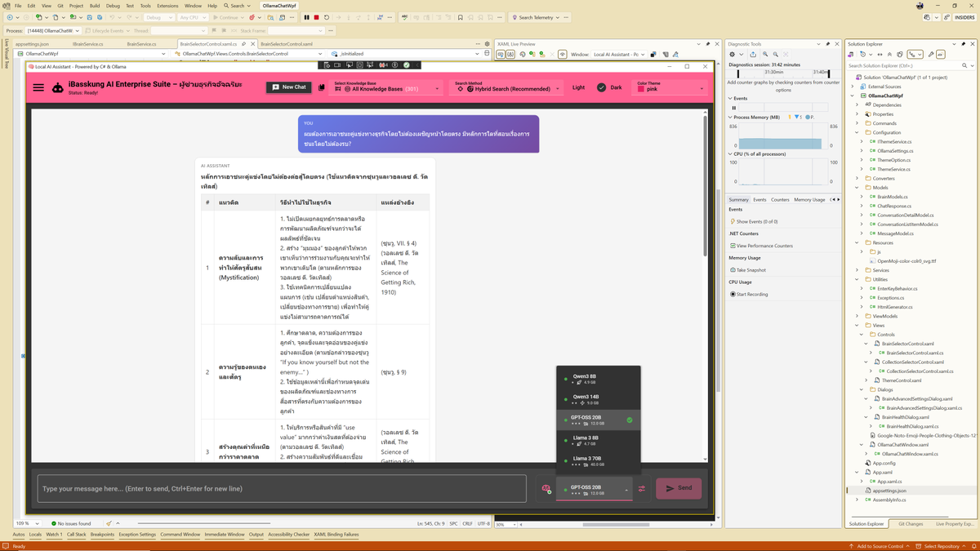980x551 pixels.
Task: Pin the Diagnostic Tools panel
Action: click(828, 44)
